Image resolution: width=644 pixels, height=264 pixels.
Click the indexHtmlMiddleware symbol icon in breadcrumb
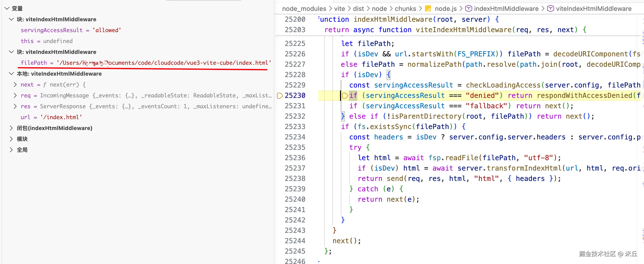click(x=469, y=9)
